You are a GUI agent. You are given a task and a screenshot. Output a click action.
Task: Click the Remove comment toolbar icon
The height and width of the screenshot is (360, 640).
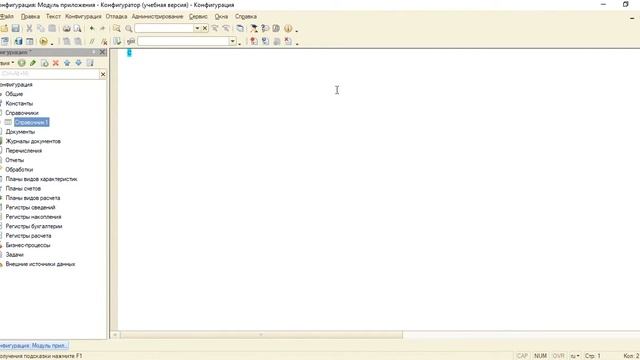click(104, 41)
